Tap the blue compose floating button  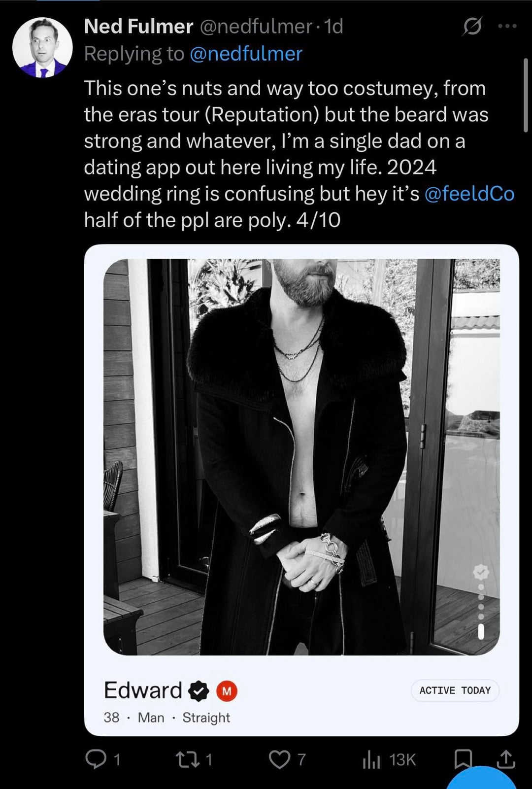point(481,778)
